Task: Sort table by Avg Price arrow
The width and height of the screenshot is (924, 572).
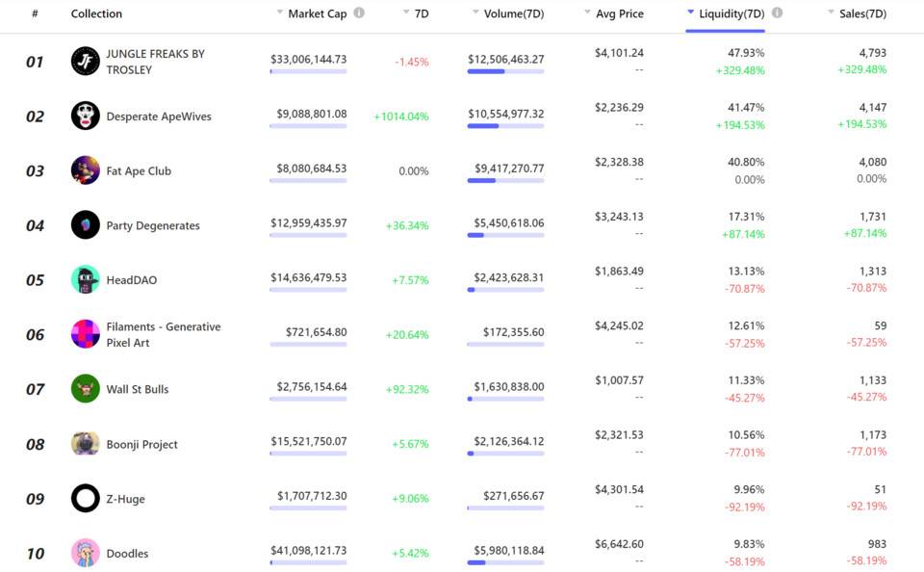Action: [x=587, y=12]
